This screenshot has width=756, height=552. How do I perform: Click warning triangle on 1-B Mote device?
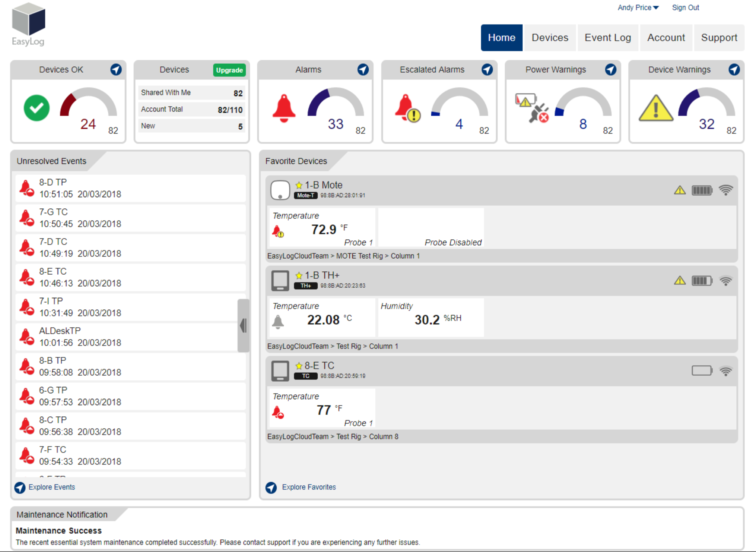[x=680, y=190]
